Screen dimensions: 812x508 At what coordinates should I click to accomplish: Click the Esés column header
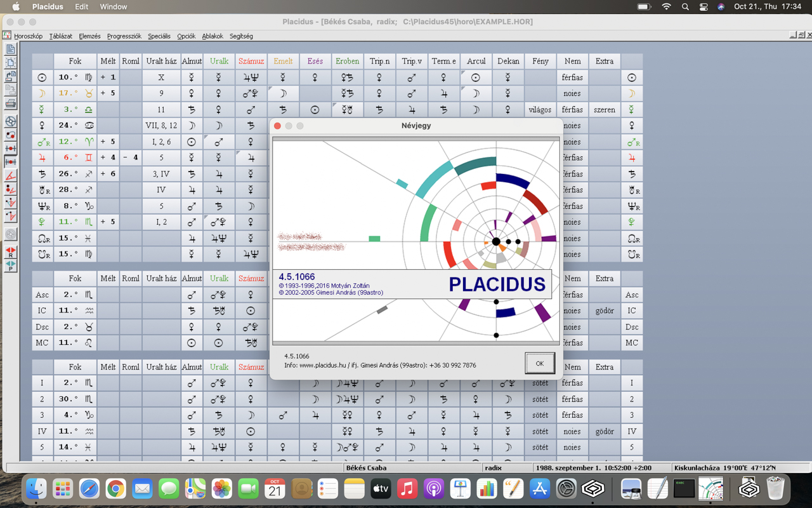(315, 61)
